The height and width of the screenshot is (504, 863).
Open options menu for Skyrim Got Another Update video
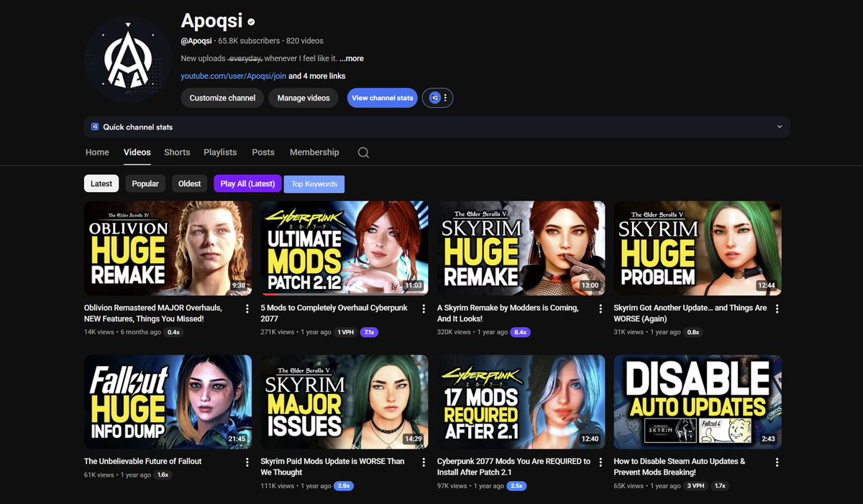[x=777, y=308]
